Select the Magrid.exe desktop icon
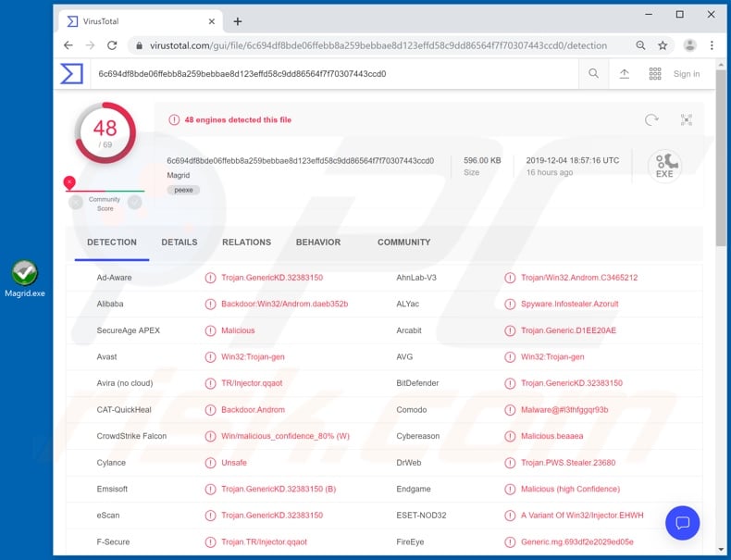 [x=25, y=279]
